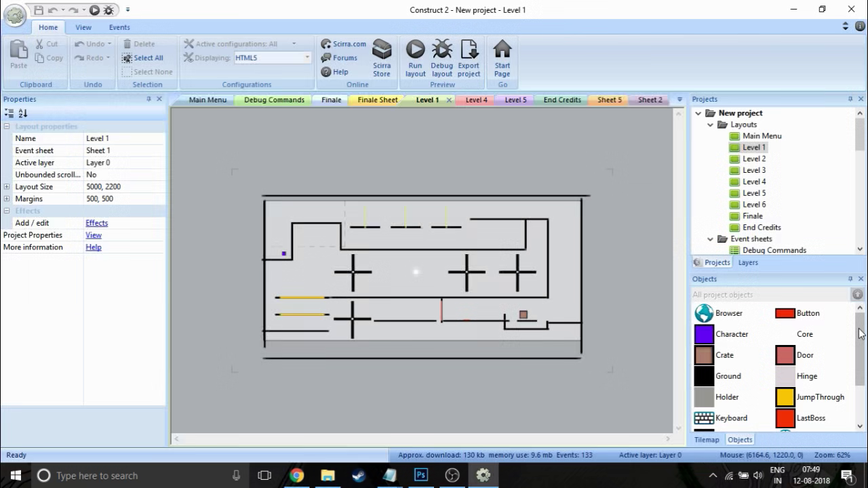Collapse the Layouts folder in Projects
Screen dimensions: 868x488
(x=711, y=125)
